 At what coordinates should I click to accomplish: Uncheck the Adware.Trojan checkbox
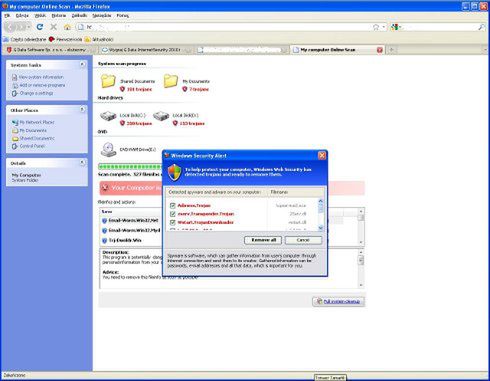click(x=173, y=205)
